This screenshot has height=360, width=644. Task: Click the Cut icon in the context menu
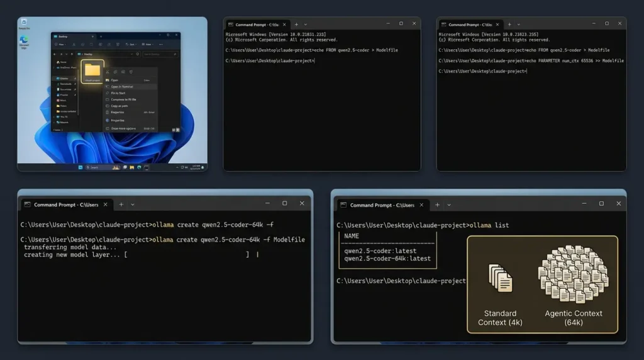(108, 72)
